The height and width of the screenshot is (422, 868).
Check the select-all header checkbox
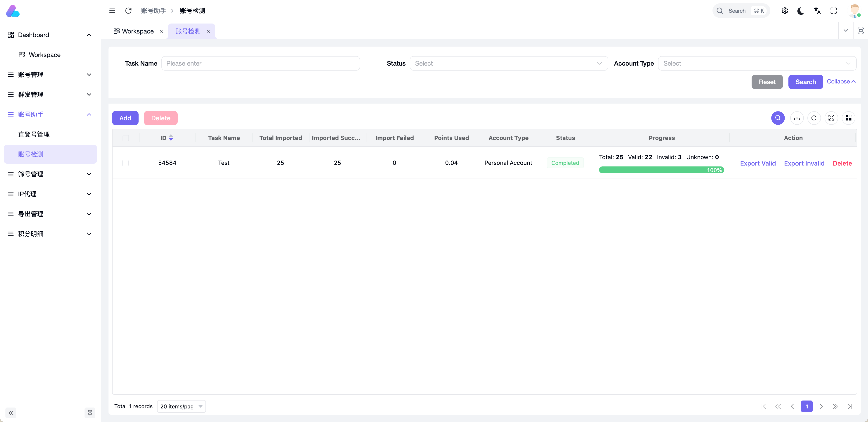tap(125, 138)
